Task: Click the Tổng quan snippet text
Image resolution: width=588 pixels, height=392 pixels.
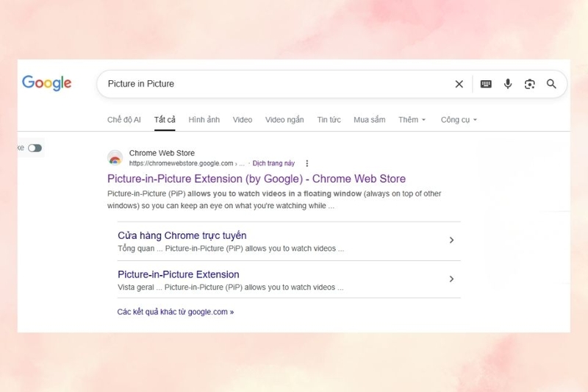Action: [231, 249]
